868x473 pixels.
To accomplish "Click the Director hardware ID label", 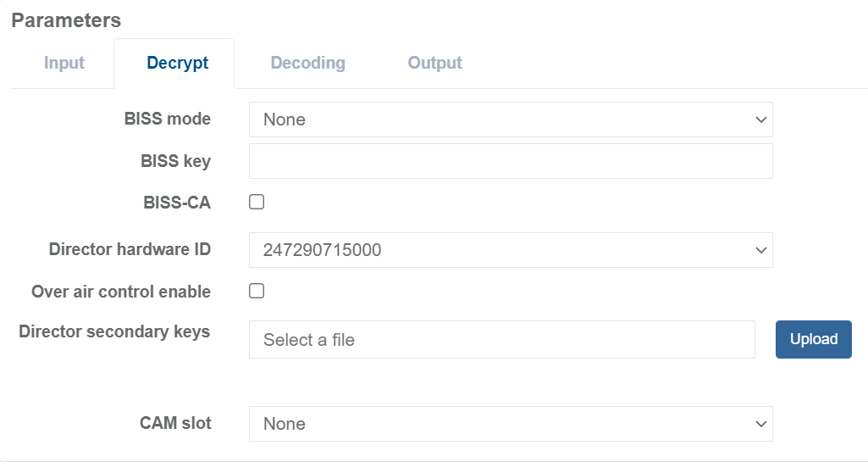I will pyautogui.click(x=130, y=250).
